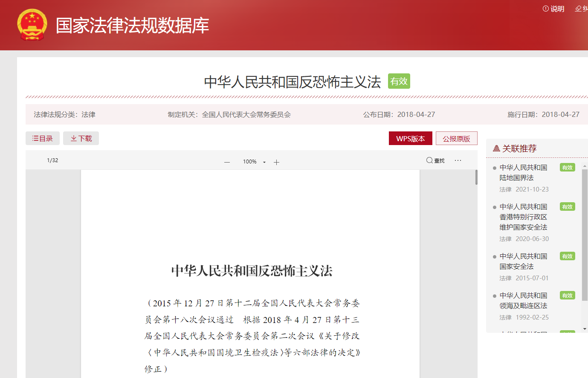The image size is (588, 378).
Task: Click the 1/32 page number indicator
Action: coord(52,160)
